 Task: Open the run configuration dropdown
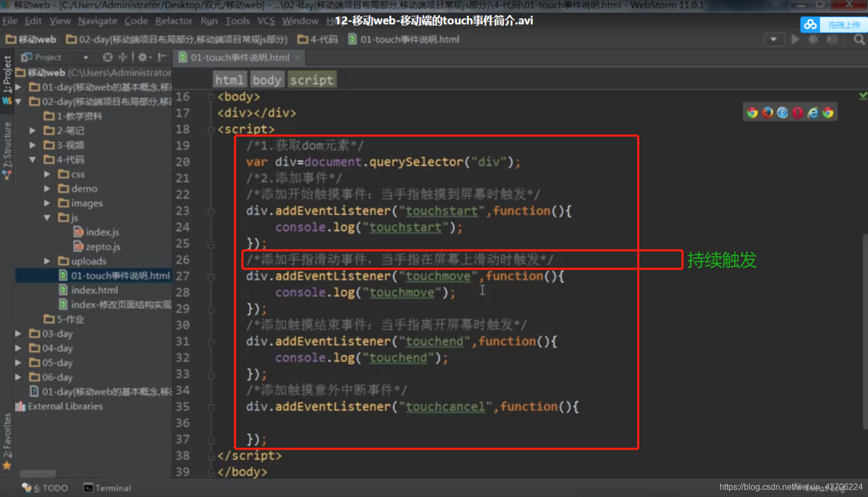773,39
